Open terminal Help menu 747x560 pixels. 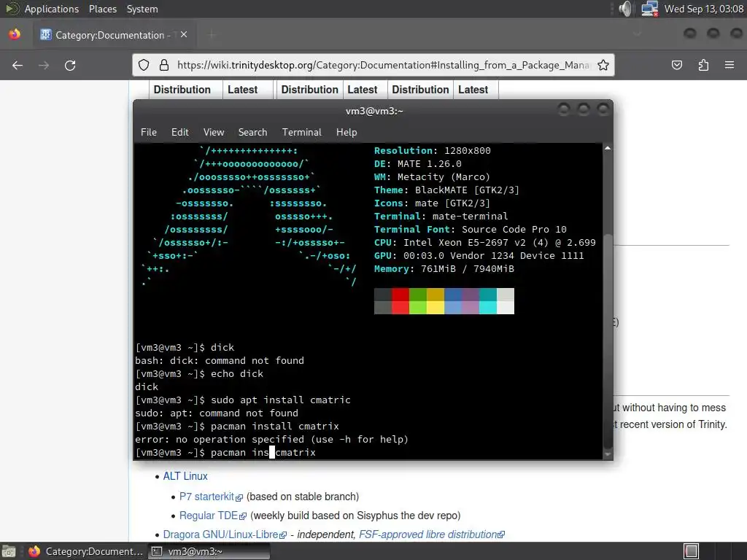click(x=347, y=133)
